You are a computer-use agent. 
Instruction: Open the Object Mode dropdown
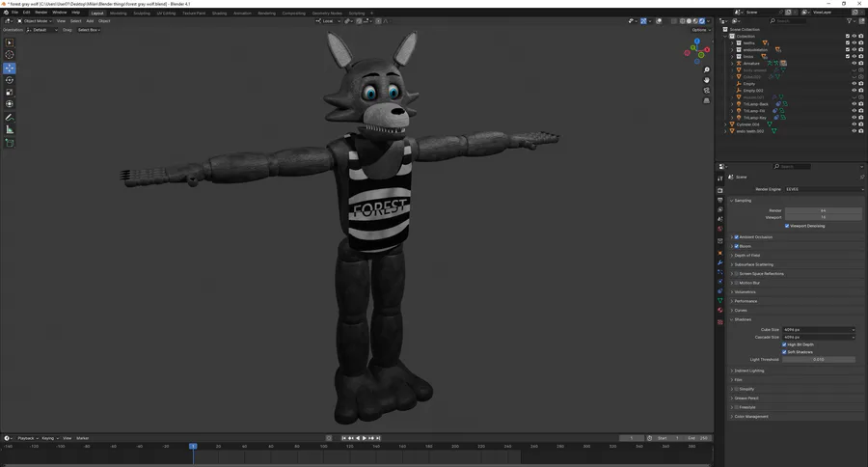35,21
